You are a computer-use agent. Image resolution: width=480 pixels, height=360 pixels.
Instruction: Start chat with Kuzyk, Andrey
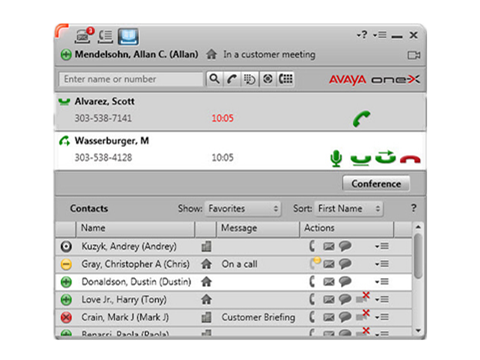[x=345, y=246]
